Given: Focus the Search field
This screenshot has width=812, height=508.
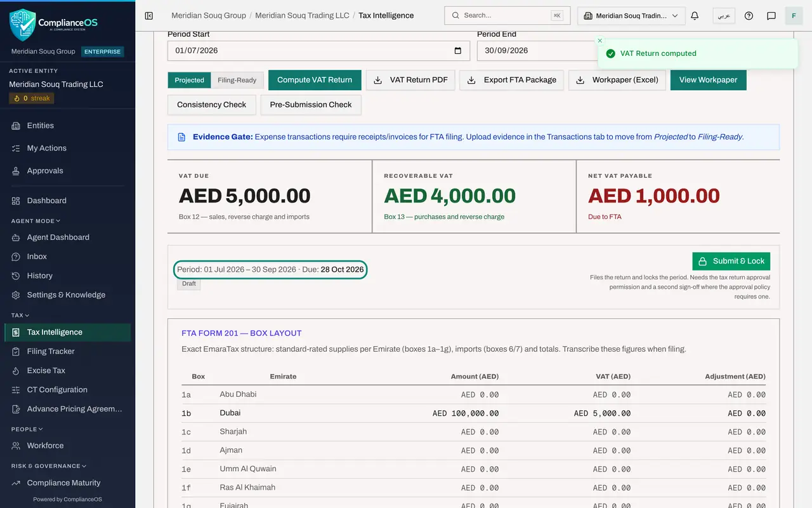Looking at the screenshot, I should (507, 16).
